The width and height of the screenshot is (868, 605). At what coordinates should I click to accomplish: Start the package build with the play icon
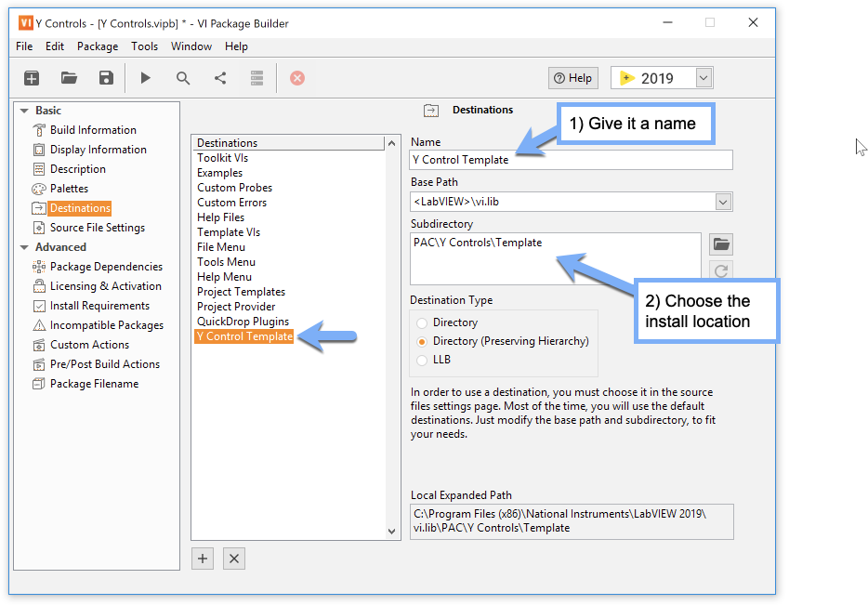(146, 78)
